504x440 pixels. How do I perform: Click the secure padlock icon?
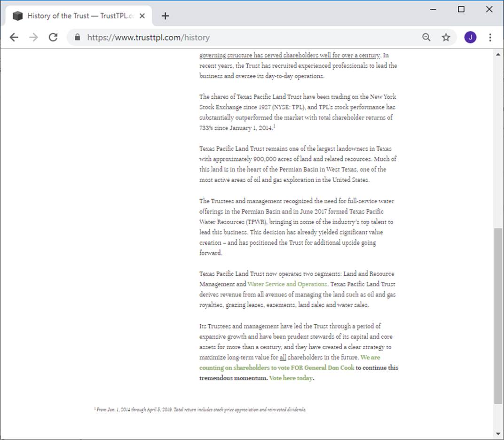(78, 38)
